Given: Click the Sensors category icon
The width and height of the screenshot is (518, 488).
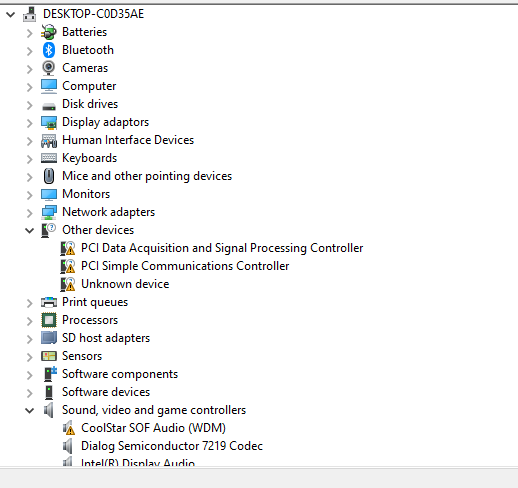Looking at the screenshot, I should click(x=49, y=356).
